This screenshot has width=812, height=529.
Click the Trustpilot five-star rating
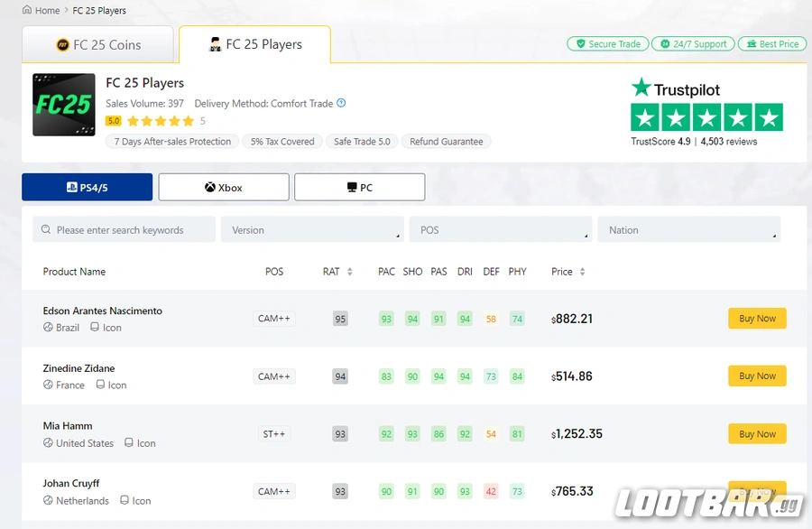pos(706,117)
